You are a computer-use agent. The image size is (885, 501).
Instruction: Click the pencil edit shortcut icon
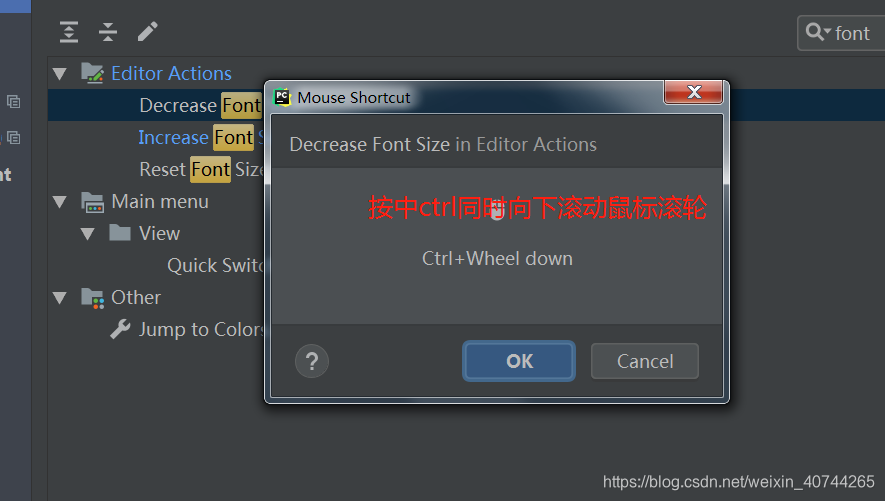148,32
